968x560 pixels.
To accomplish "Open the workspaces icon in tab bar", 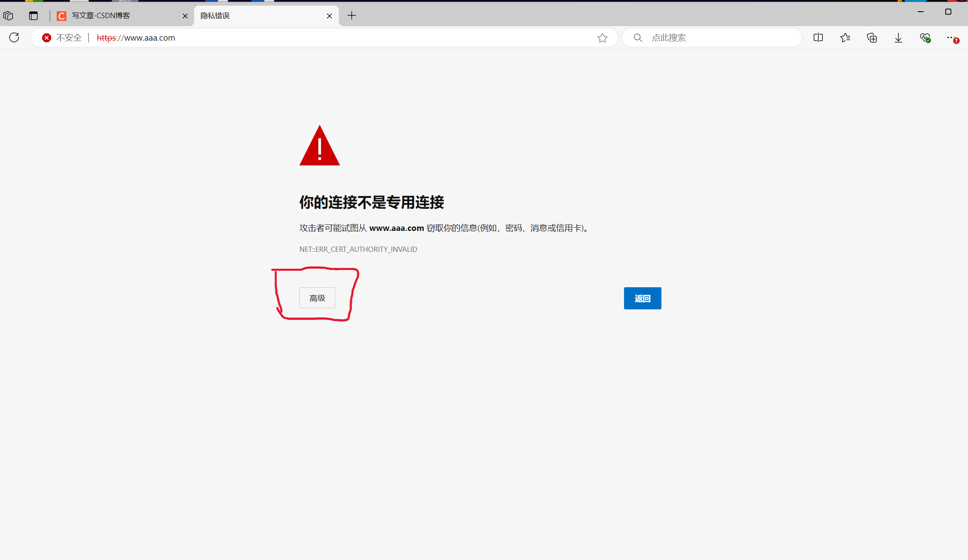I will tap(8, 16).
